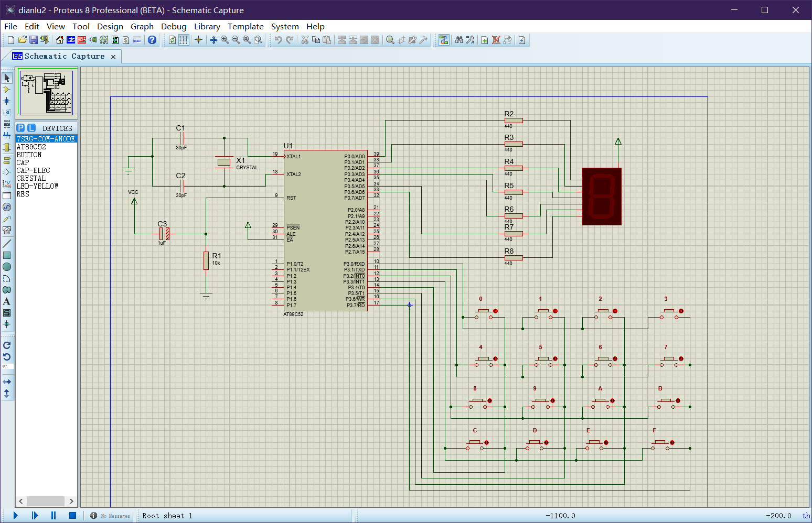Viewport: 812px width, 523px height.
Task: Open a project with the folder icon
Action: (23, 40)
